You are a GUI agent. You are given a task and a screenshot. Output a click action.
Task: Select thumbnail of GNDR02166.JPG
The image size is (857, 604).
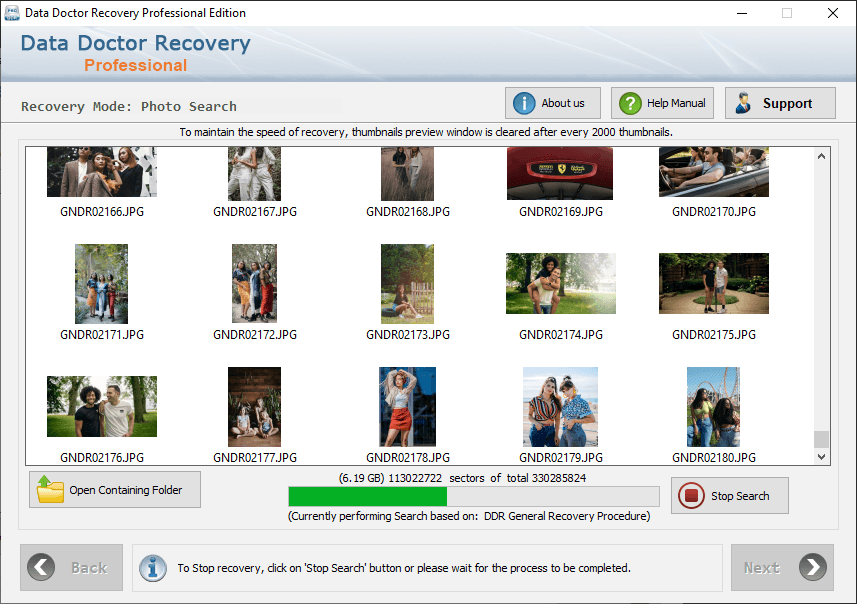pos(102,172)
